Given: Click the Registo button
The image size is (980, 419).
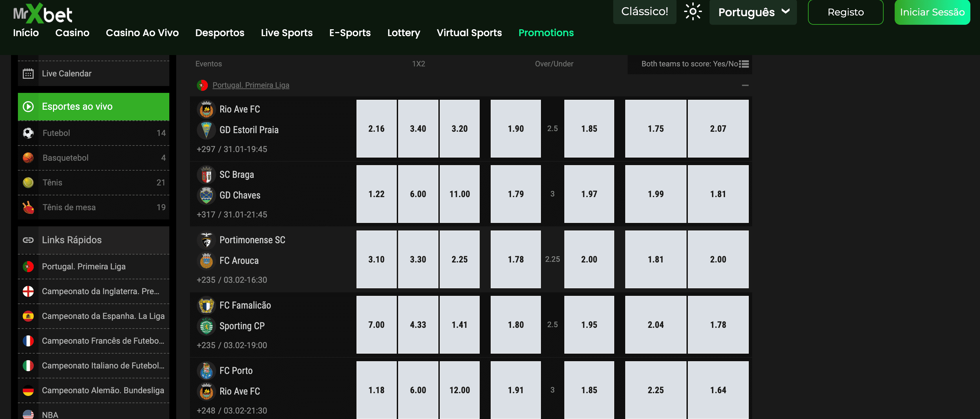Looking at the screenshot, I should (845, 12).
